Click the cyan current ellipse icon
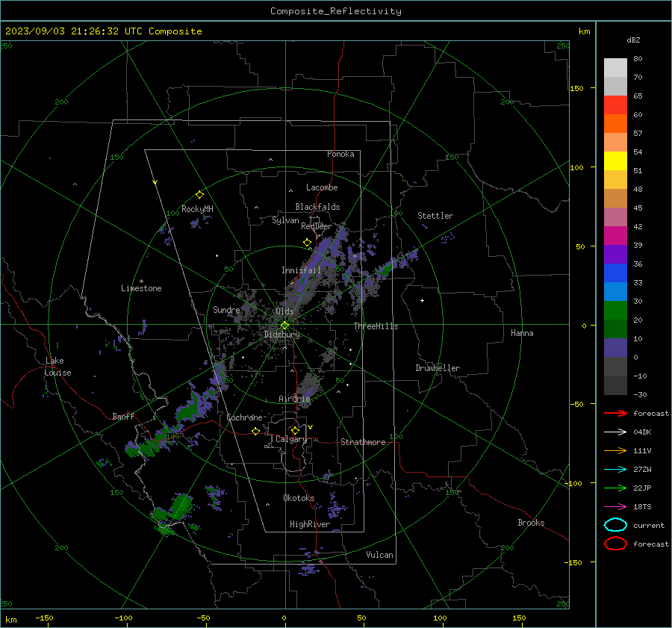 615,525
